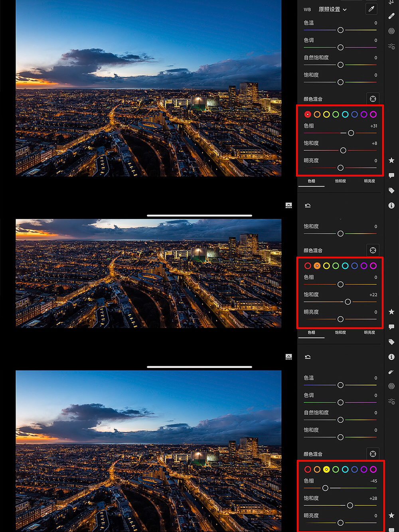Click the star rating icon beside yellow-channel 明亮度
The image size is (399, 532).
pos(391,515)
